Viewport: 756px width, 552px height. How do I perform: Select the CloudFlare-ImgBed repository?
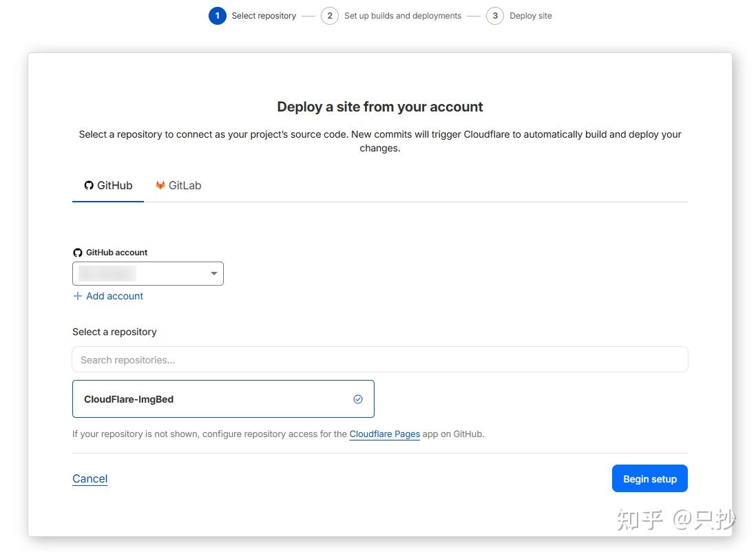(x=223, y=399)
